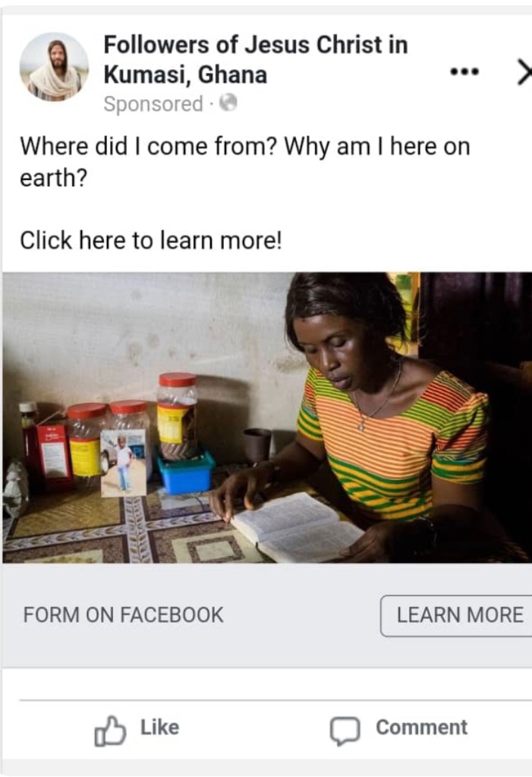532x777 pixels.
Task: Click the small propped-up photo of child
Action: pos(124,463)
